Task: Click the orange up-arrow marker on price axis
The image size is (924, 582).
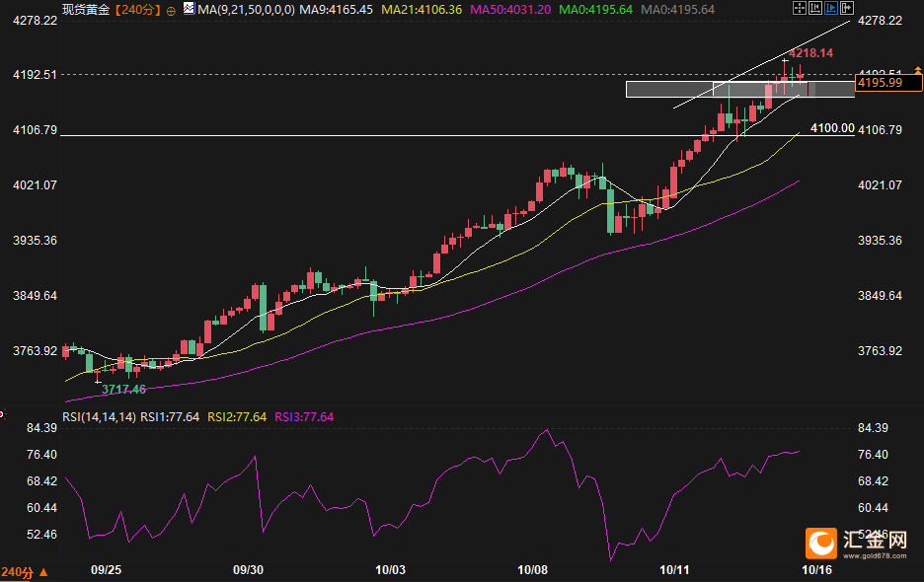Action: pos(918,66)
